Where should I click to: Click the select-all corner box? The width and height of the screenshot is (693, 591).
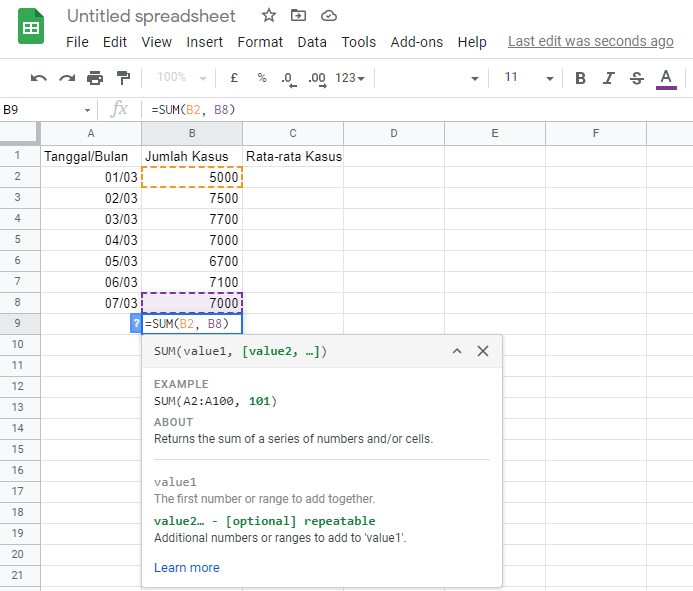pyautogui.click(x=20, y=133)
